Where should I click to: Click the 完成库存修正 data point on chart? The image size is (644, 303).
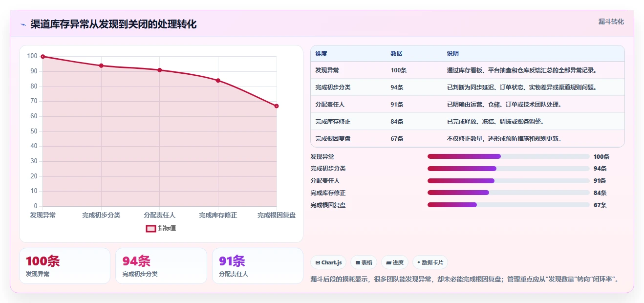(x=218, y=81)
